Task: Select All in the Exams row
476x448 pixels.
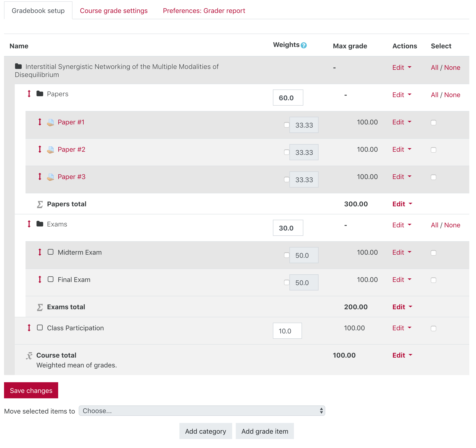Action: click(x=435, y=225)
